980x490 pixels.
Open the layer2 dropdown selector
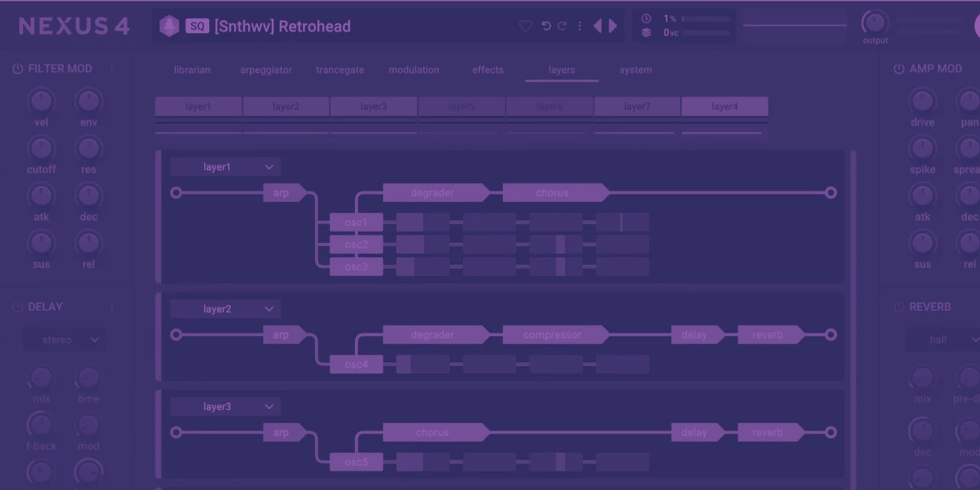click(225, 309)
